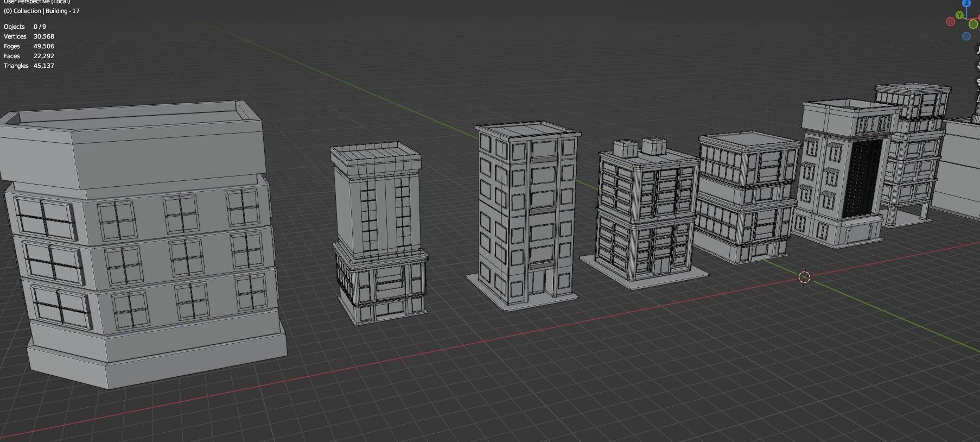Image resolution: width=980 pixels, height=442 pixels.
Task: Click the green negative Y gizmo circle
Action: (973, 24)
